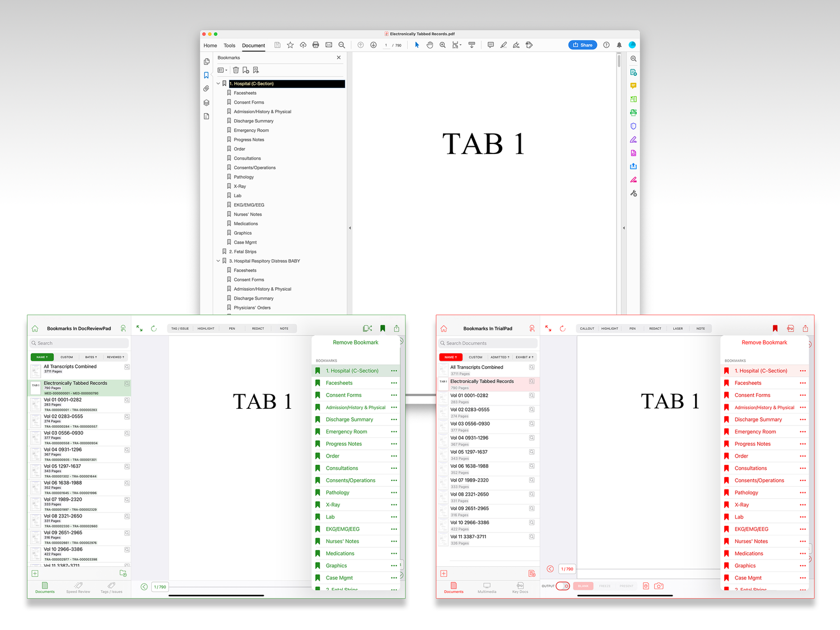The width and height of the screenshot is (840, 630).
Task: Toggle Admitted sort in TrialPad
Action: point(500,357)
